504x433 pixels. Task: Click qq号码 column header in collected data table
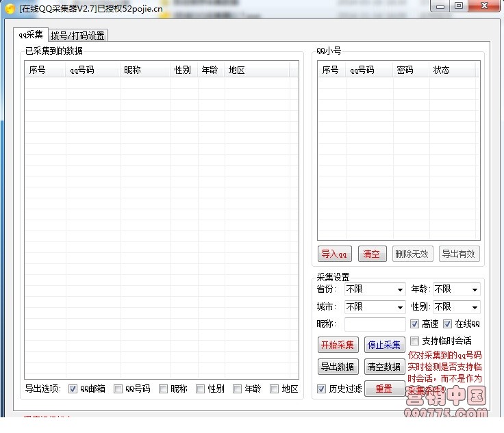93,70
